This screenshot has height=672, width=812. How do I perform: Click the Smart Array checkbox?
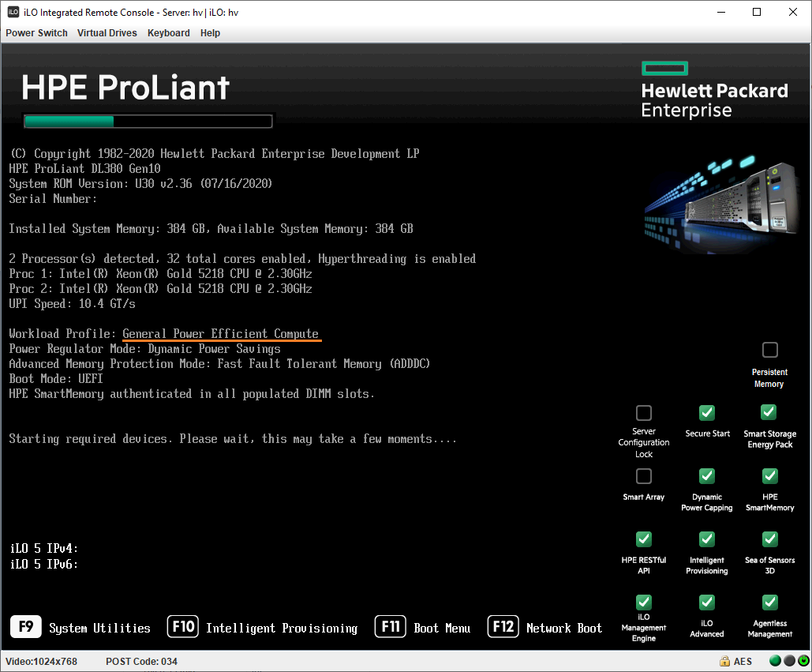click(x=644, y=476)
